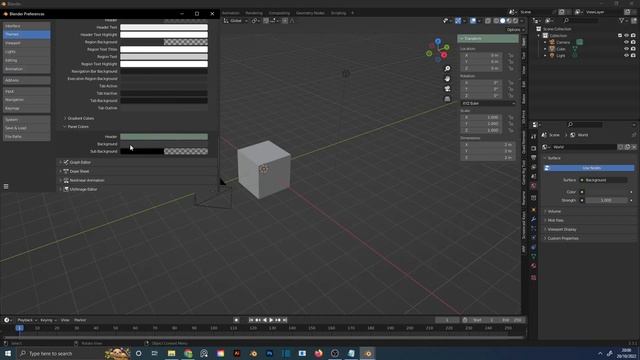
Task: Hide Cube in outliner viewport
Action: (x=627, y=49)
